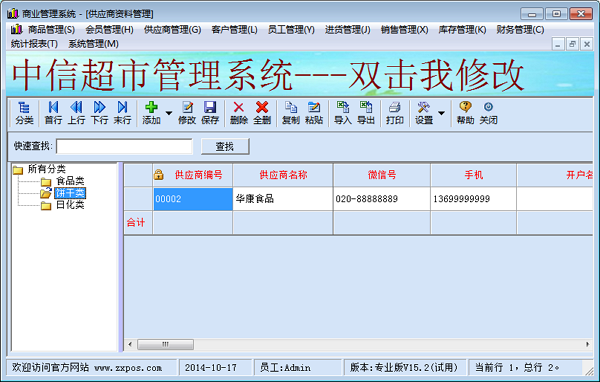600x382 pixels.
Task: Save changes with 保存 icon
Action: (x=210, y=113)
